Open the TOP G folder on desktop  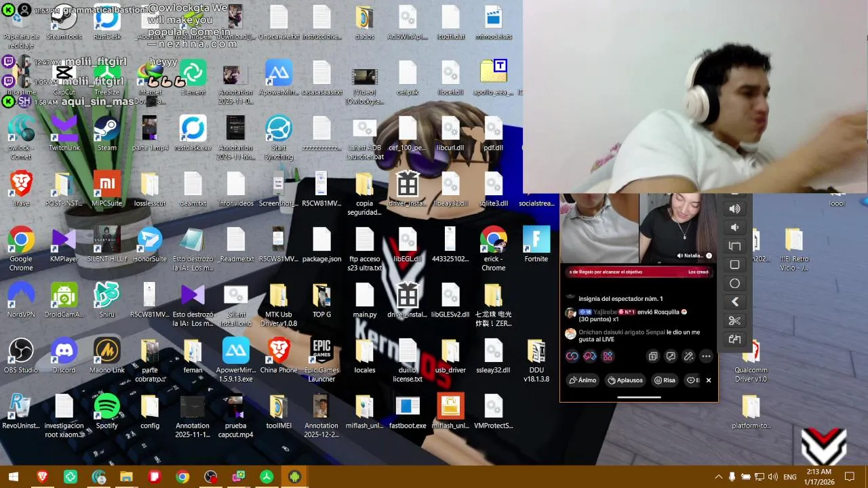tap(321, 300)
